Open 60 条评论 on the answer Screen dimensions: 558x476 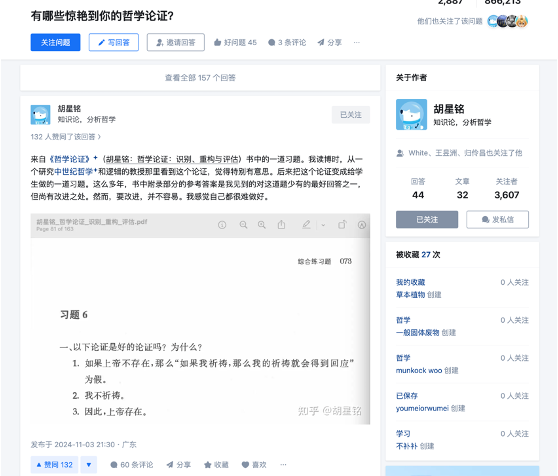[132, 465]
